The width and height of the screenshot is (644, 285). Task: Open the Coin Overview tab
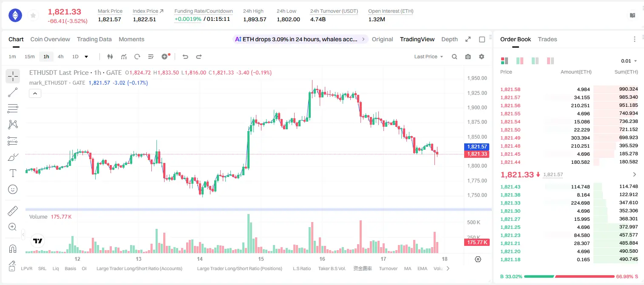tap(50, 39)
